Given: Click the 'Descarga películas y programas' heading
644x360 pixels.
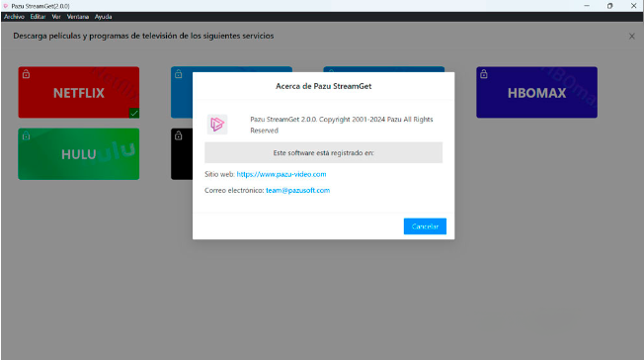Looking at the screenshot, I should 143,36.
